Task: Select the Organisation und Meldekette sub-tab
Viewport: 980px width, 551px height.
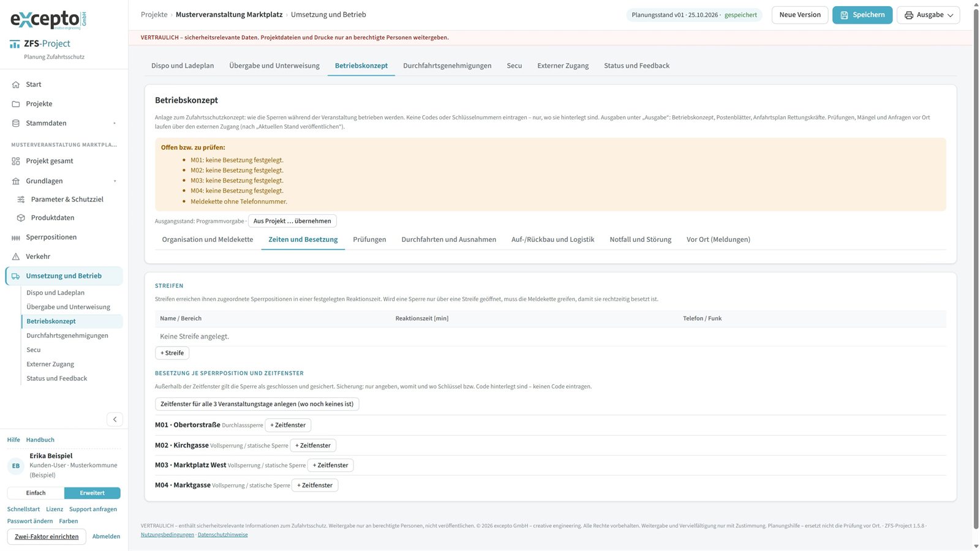Action: coord(207,239)
